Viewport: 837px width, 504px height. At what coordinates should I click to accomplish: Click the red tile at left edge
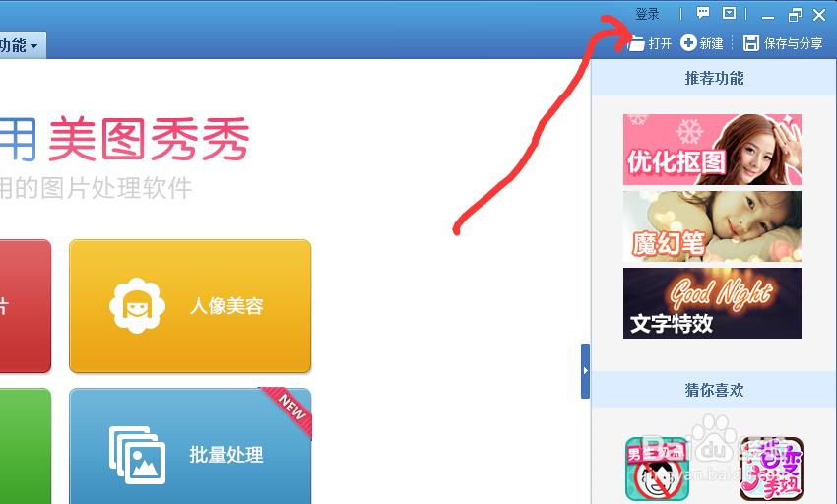point(25,306)
